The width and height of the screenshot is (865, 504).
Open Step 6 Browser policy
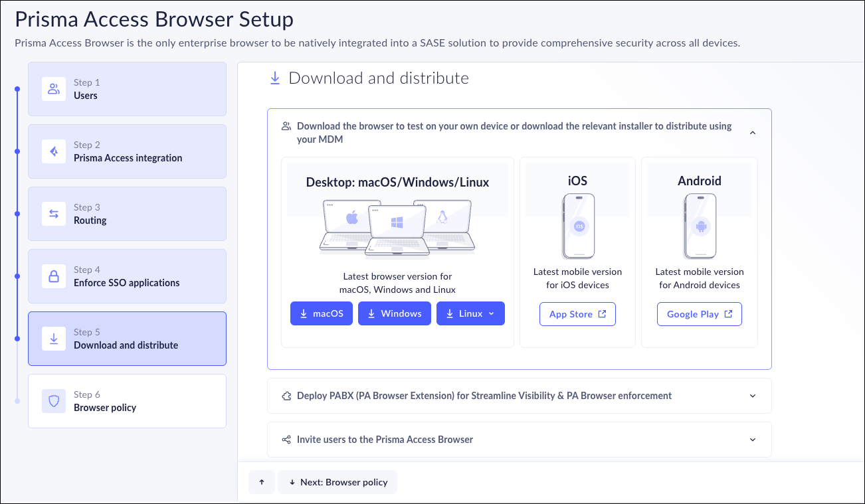tap(127, 401)
